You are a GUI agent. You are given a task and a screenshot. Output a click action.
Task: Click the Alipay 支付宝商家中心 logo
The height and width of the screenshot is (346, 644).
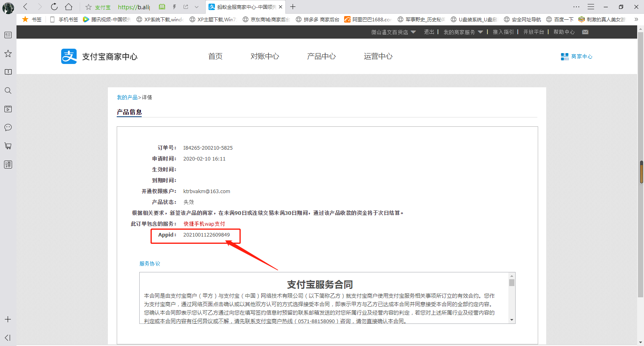[x=99, y=56]
